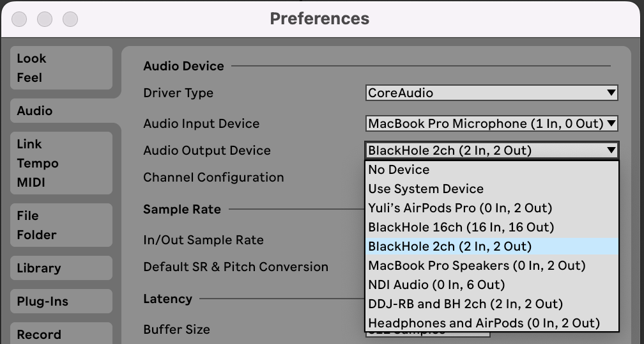Image resolution: width=644 pixels, height=344 pixels.
Task: Open the Audio Input Device dropdown
Action: (x=491, y=123)
